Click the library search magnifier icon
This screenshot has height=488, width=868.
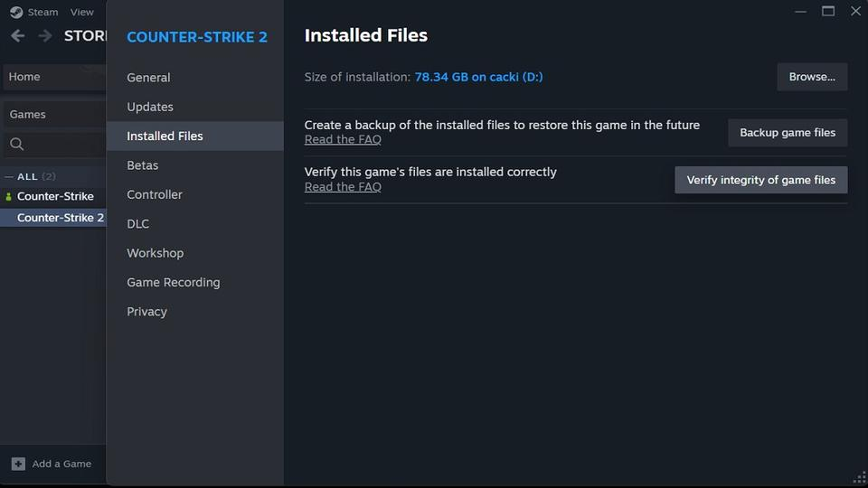pyautogui.click(x=16, y=145)
